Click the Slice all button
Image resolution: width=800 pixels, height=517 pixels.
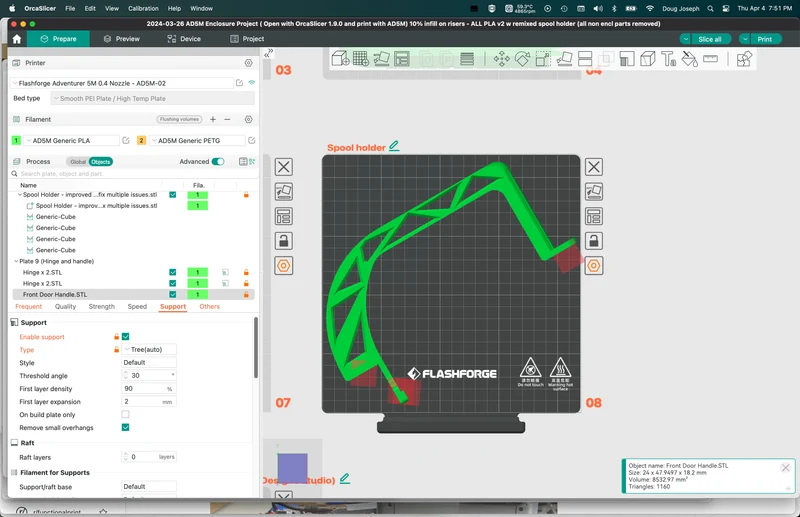(x=710, y=39)
